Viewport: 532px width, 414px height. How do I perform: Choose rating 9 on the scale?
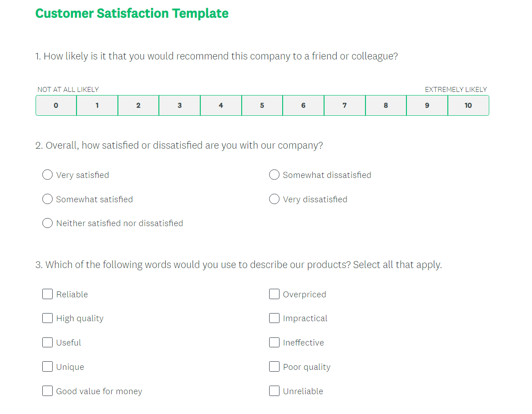[427, 105]
